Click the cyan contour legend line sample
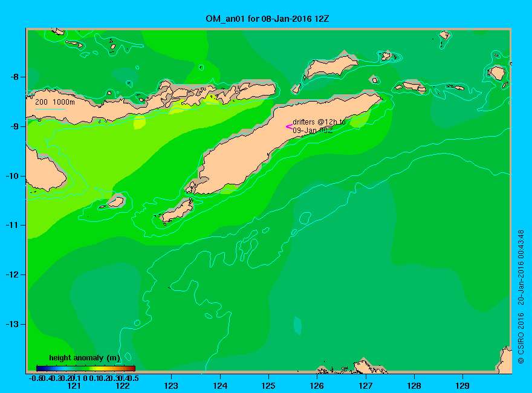 click(x=50, y=109)
